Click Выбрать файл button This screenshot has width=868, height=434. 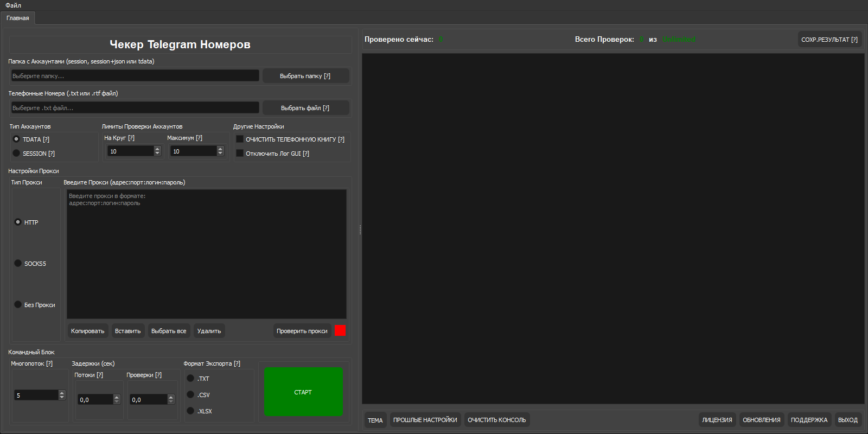pos(305,108)
